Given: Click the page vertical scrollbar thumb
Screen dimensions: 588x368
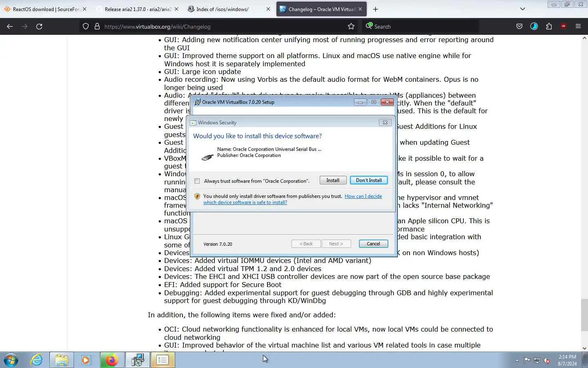Looking at the screenshot, I should coord(584,315).
